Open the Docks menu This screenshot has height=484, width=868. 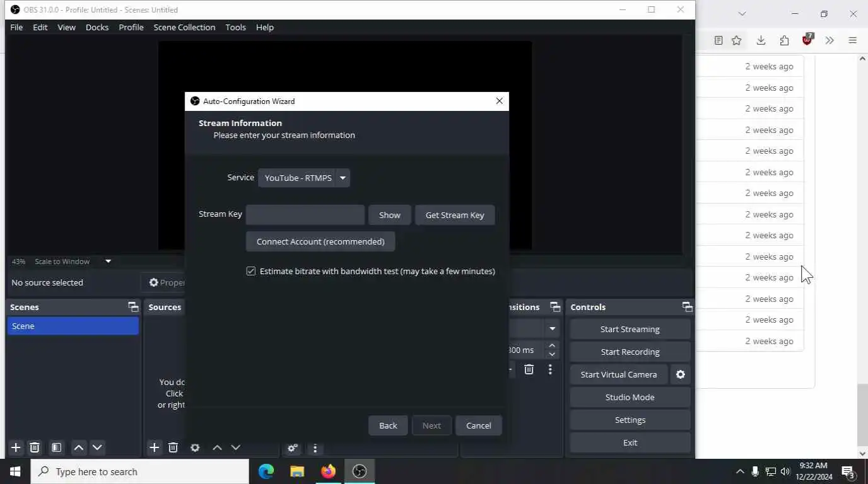[97, 27]
